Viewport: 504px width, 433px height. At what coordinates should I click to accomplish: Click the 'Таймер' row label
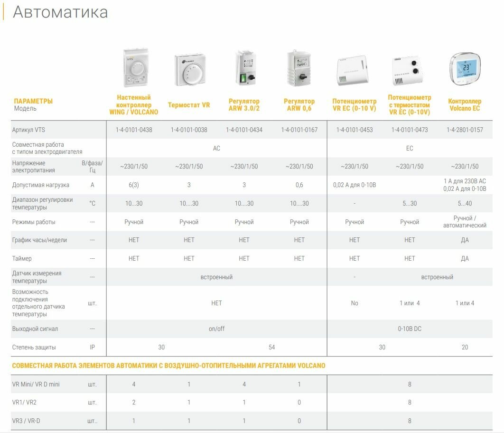coord(22,258)
